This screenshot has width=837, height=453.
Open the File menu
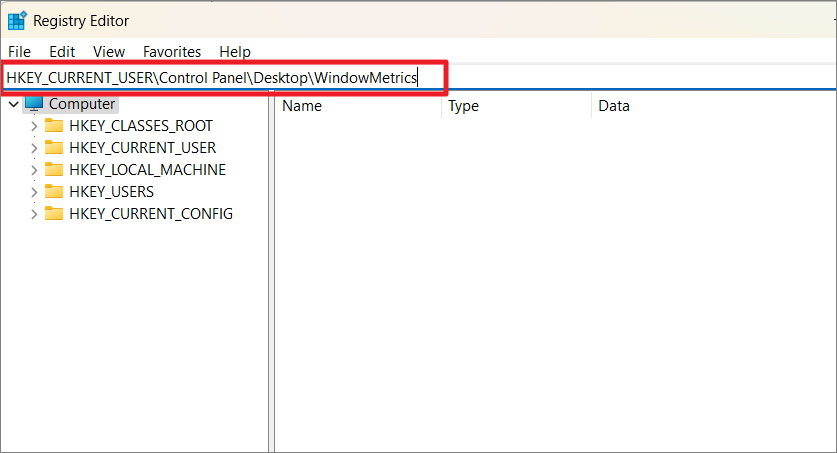(20, 52)
